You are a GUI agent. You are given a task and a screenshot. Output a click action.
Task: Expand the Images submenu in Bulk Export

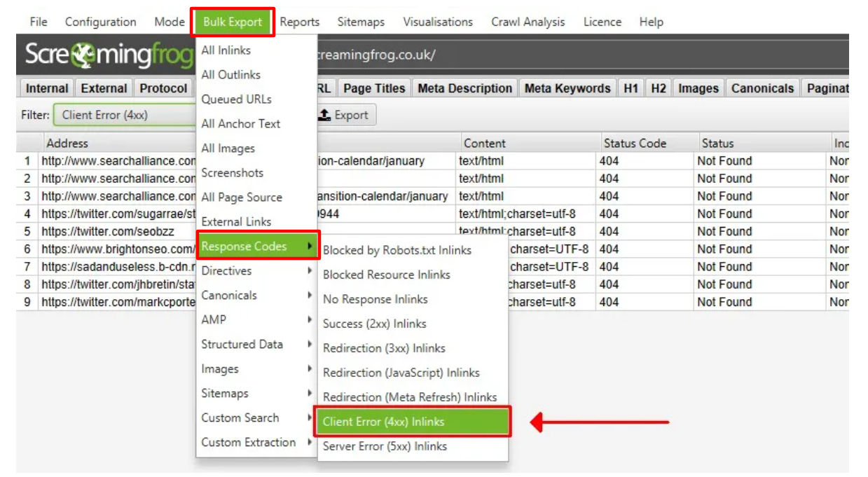coord(256,369)
